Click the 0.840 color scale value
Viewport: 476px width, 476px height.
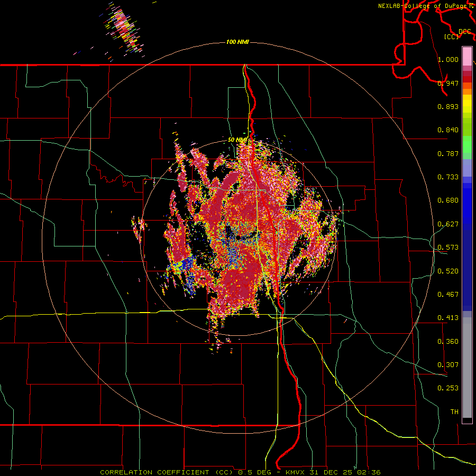[448, 130]
